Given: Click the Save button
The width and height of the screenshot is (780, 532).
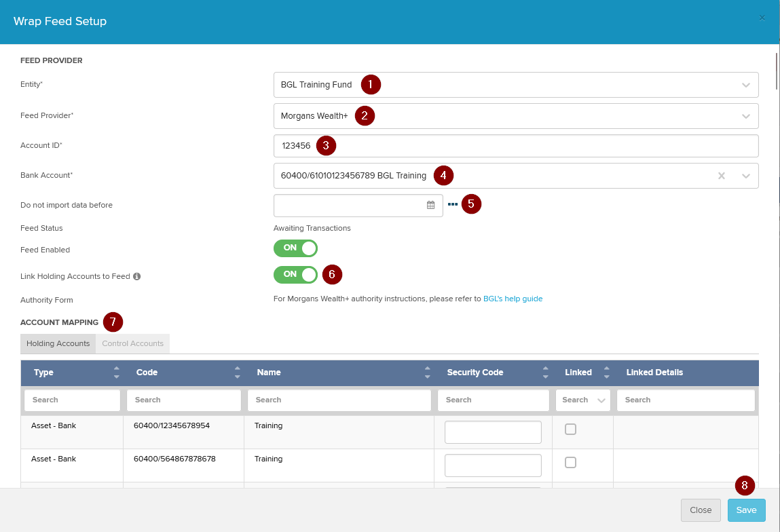Looking at the screenshot, I should pyautogui.click(x=746, y=510).
